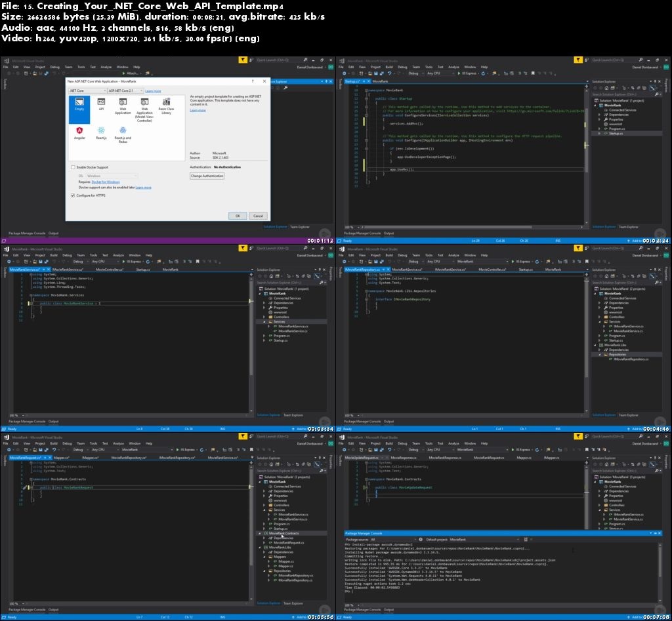Click the Solution Explorer search field in the 00:04:46 frame
This screenshot has height=621, width=672.
click(626, 283)
